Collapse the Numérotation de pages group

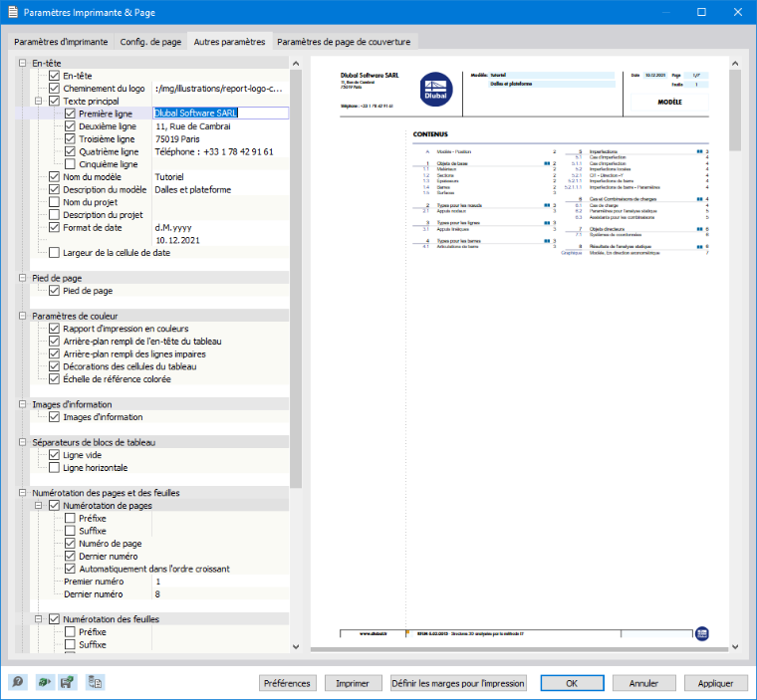point(38,505)
